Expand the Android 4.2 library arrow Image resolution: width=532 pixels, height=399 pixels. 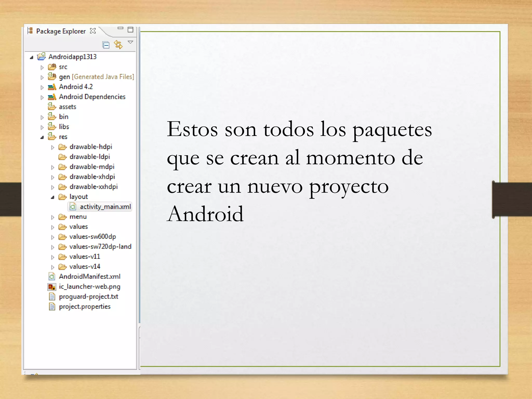tap(42, 88)
